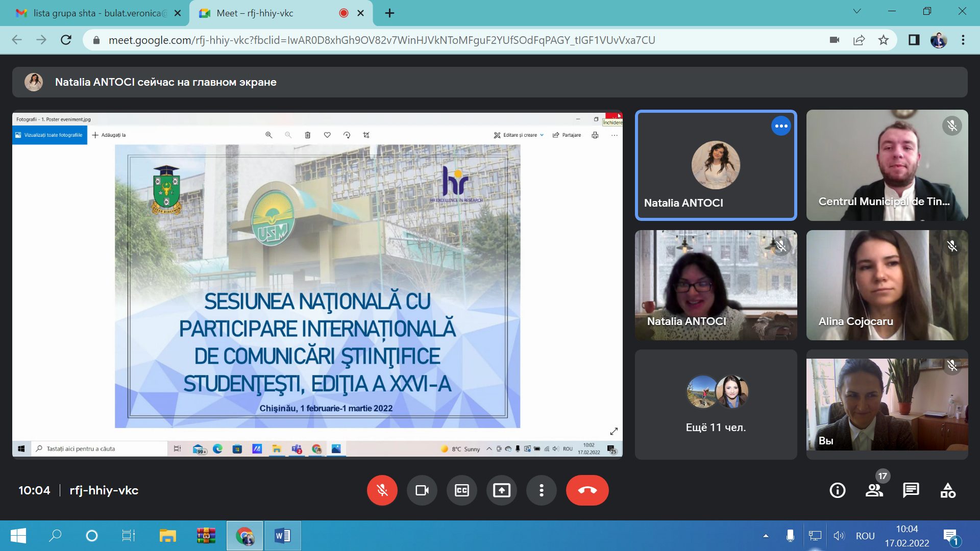The height and width of the screenshot is (551, 980).
Task: Click the 'Ещё 11 чел.' participants tile
Action: (716, 405)
